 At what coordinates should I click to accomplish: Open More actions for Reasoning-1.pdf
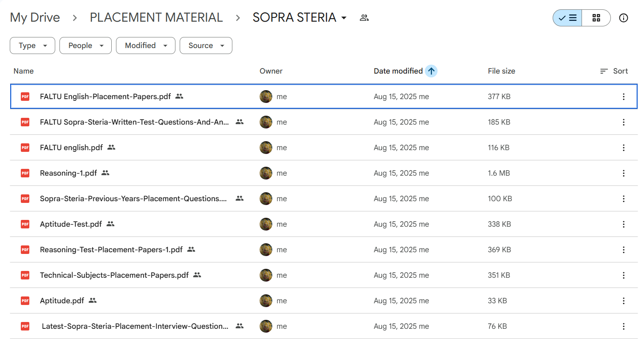(623, 173)
